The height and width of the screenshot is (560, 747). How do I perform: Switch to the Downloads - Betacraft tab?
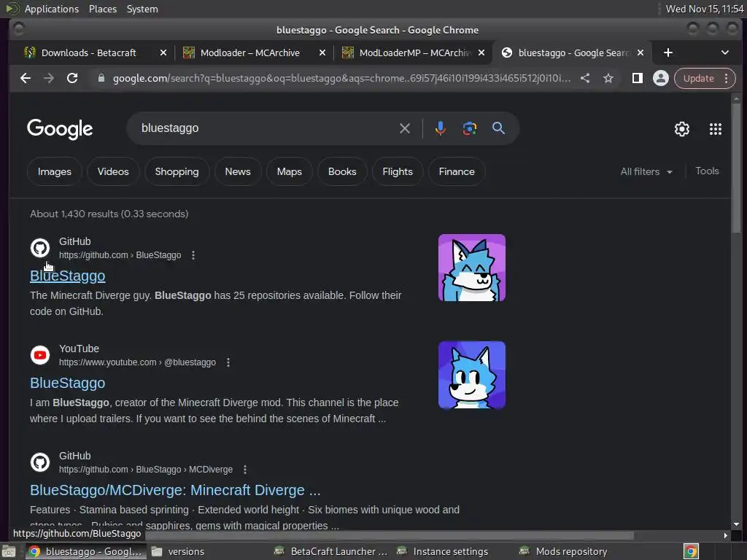(88, 52)
